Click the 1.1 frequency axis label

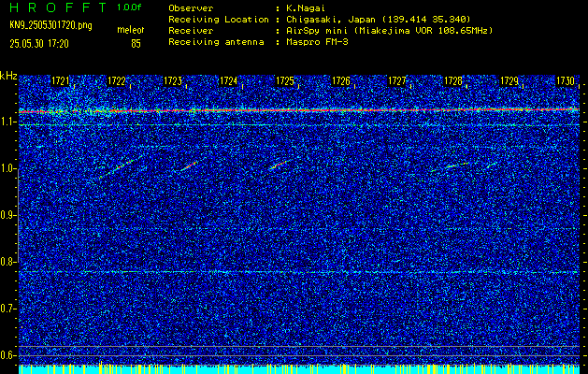(x=7, y=122)
